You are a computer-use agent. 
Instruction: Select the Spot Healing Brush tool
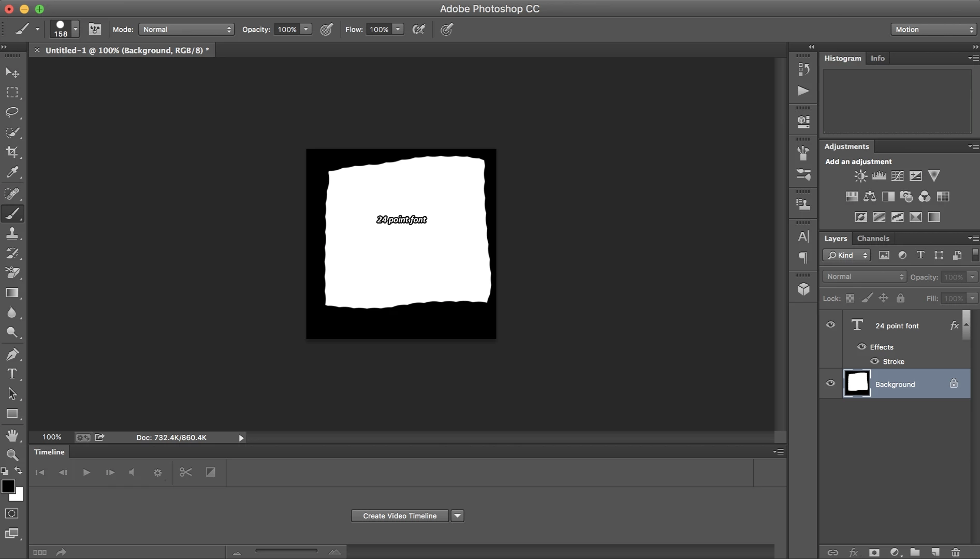(12, 194)
